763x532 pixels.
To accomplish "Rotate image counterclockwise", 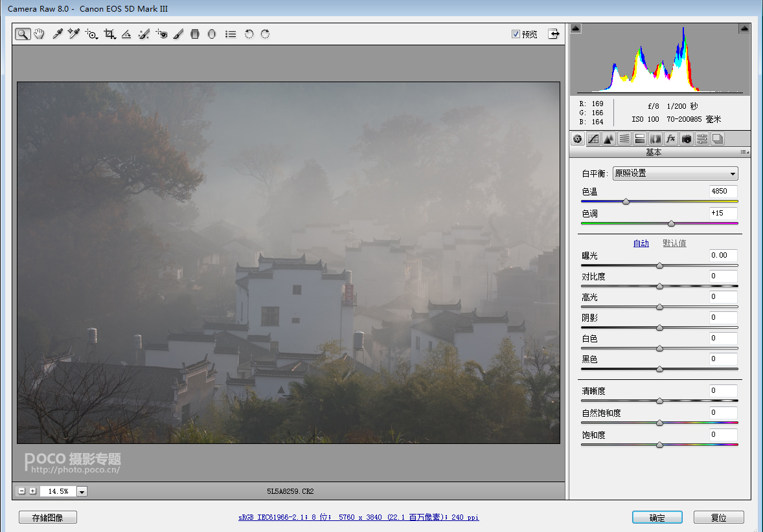I will (249, 34).
